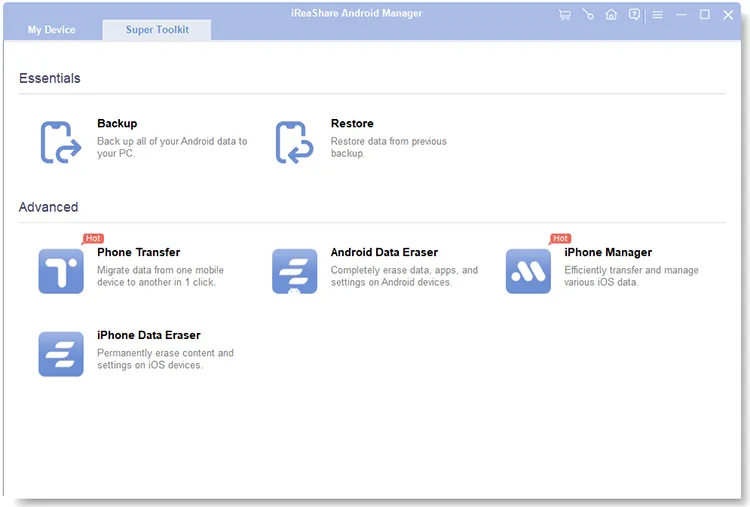Click the Android Data Eraser title
Image resolution: width=750 pixels, height=507 pixels.
click(x=384, y=252)
